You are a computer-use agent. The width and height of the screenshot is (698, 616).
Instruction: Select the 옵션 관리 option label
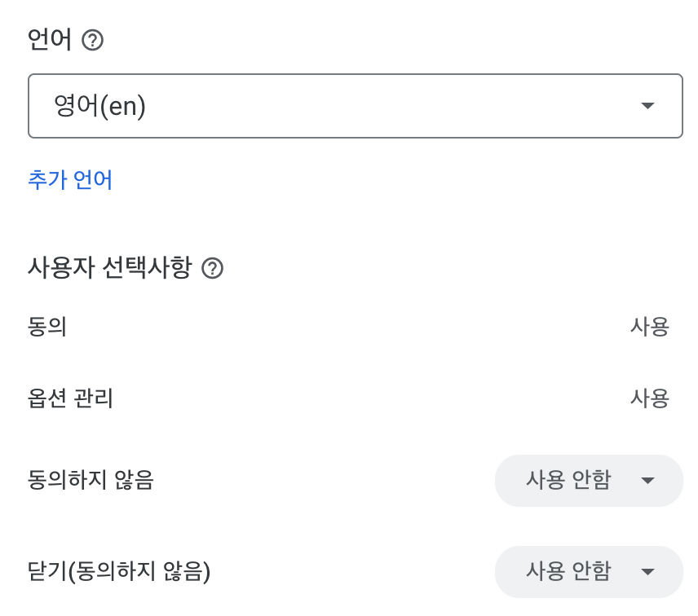70,398
